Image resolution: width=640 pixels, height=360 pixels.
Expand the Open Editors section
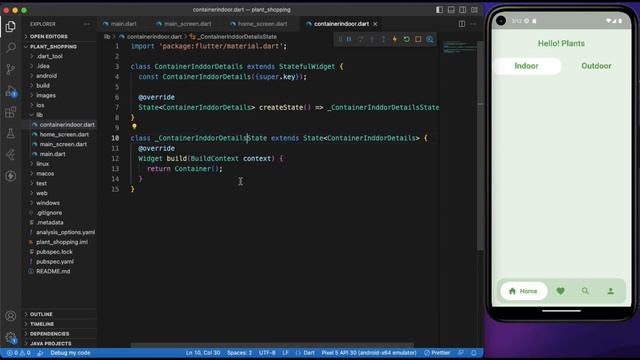pos(60,36)
